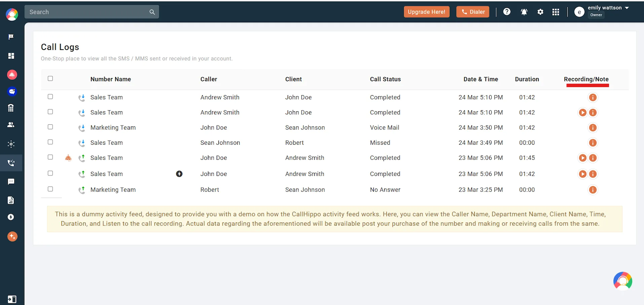This screenshot has height=305, width=644.
Task: Play the recording of John Doe's 23 Mar call
Action: click(583, 158)
